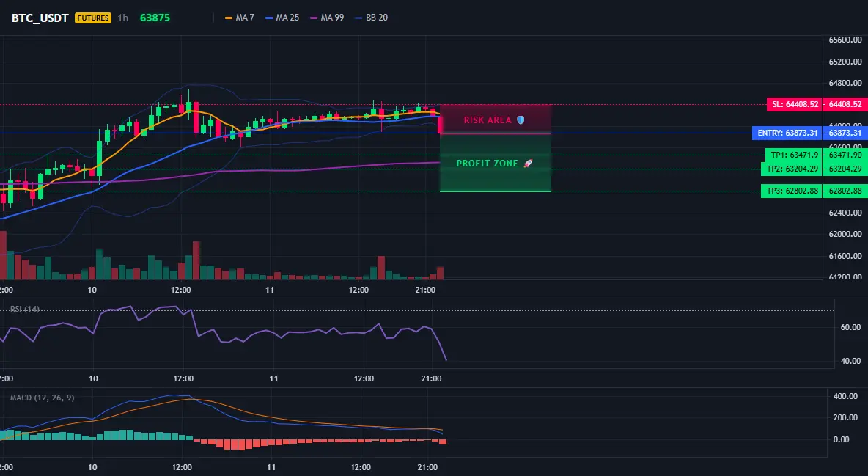Click the BTC_USDT symbol name
The height and width of the screenshot is (476, 868).
(x=40, y=18)
